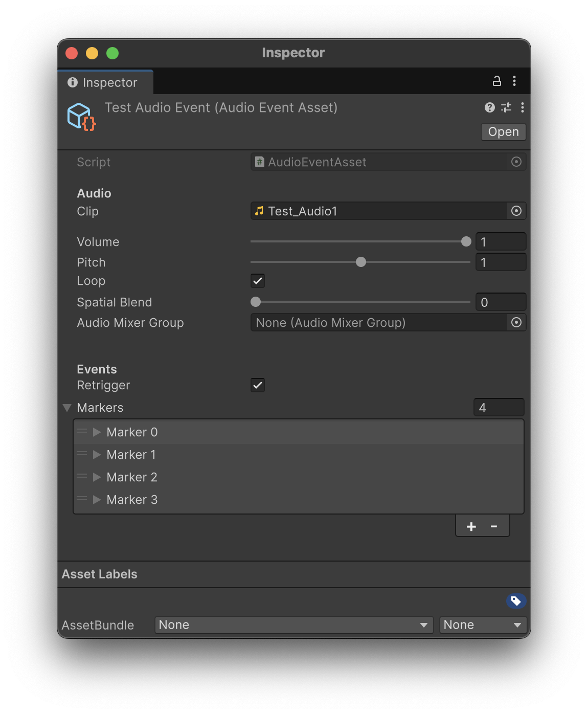The height and width of the screenshot is (714, 588).
Task: Click the Spatial Blend value field
Action: (501, 302)
